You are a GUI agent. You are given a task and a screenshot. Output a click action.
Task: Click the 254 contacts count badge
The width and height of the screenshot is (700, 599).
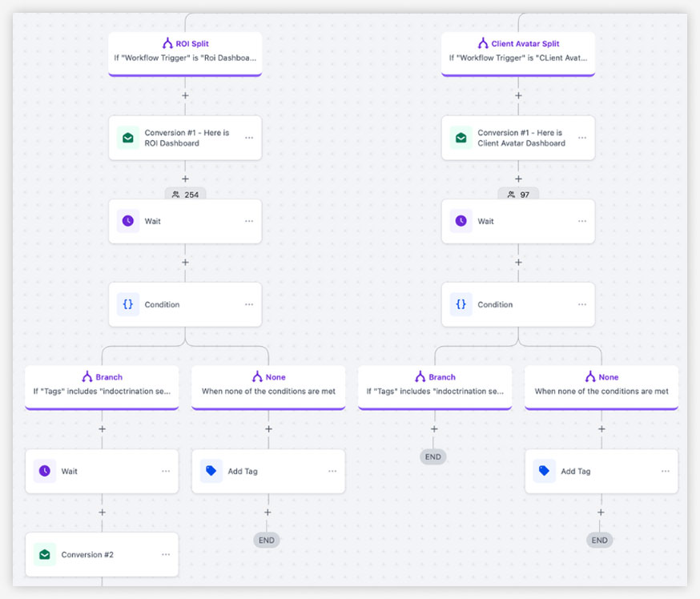186,195
